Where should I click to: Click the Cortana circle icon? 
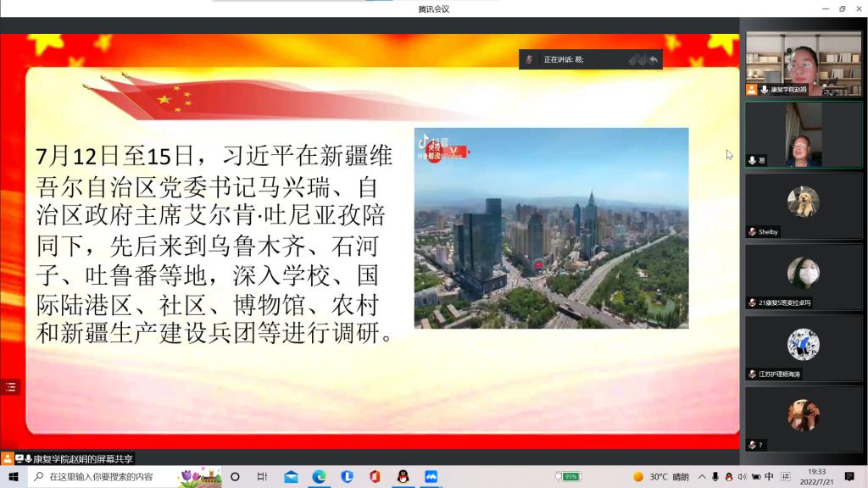pos(236,477)
